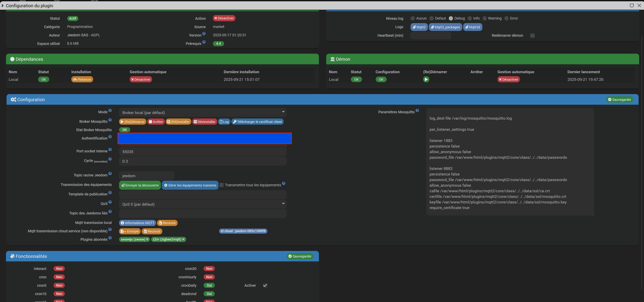Viewport: 644px width, 302px height.
Task: Click the green daemon start play icon
Action: click(426, 79)
